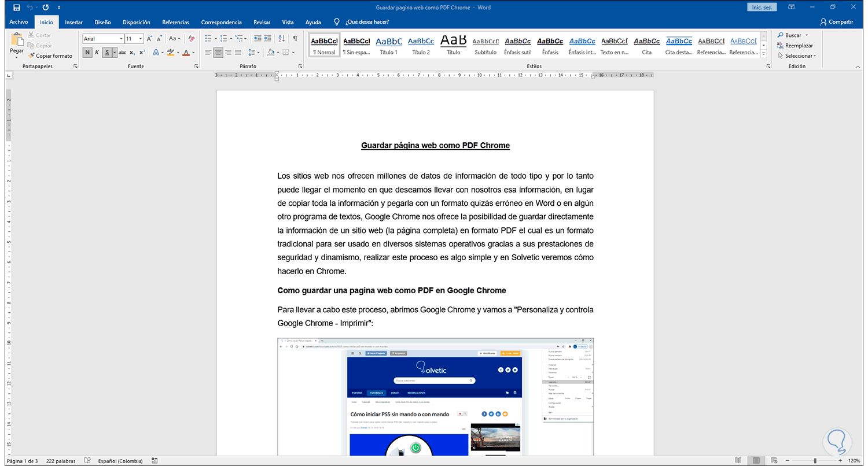Image resolution: width=868 pixels, height=466 pixels.
Task: Click the lightbulb Tell Me icon
Action: (337, 22)
